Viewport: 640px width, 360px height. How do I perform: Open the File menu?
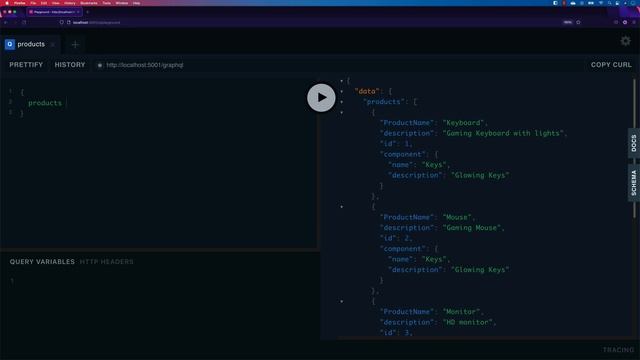coord(33,3)
